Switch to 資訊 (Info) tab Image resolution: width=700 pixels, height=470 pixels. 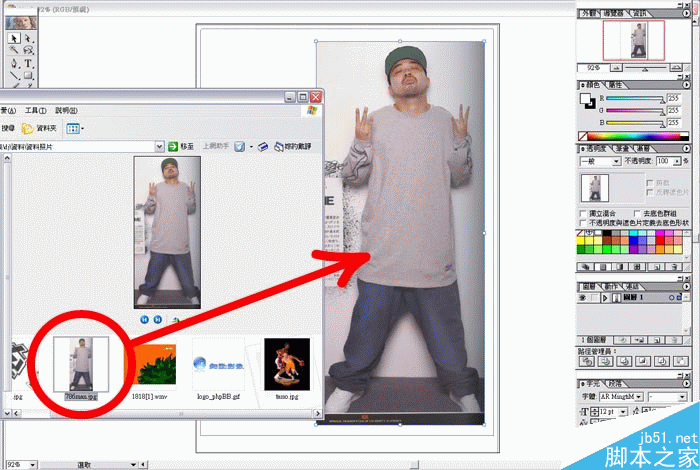[640, 13]
